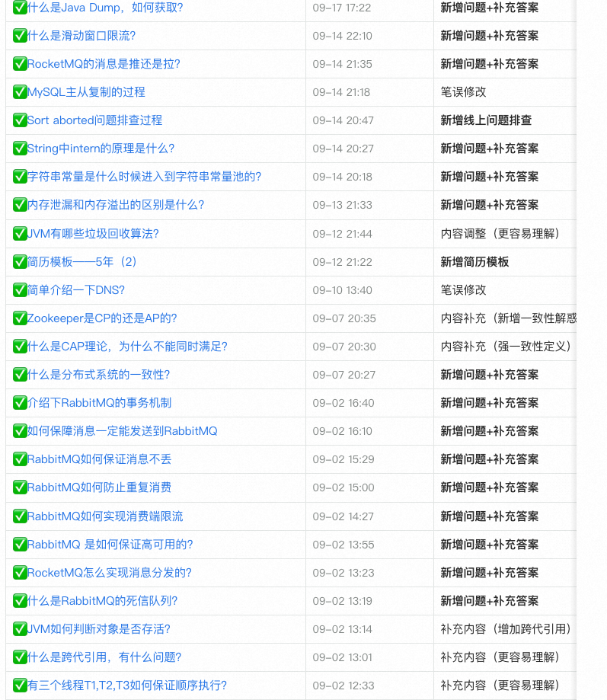
Task: Click the timestamp 09-12 21:44
Action: tap(342, 234)
